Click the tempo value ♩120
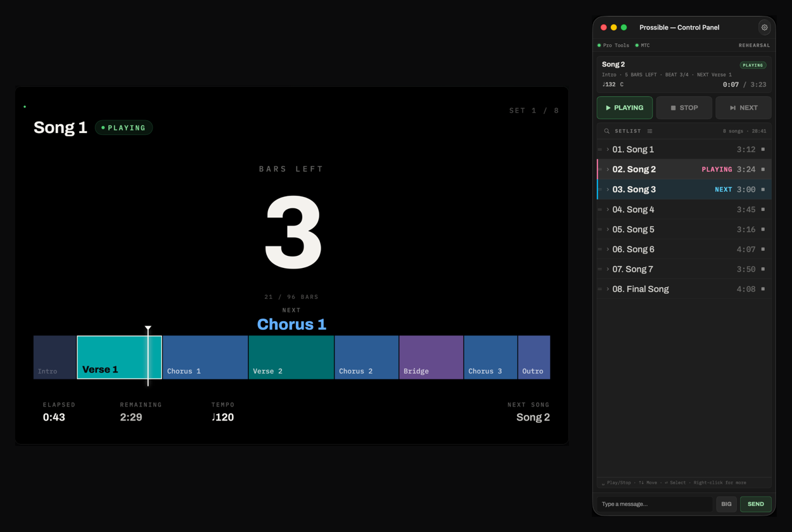The height and width of the screenshot is (532, 792). point(223,417)
